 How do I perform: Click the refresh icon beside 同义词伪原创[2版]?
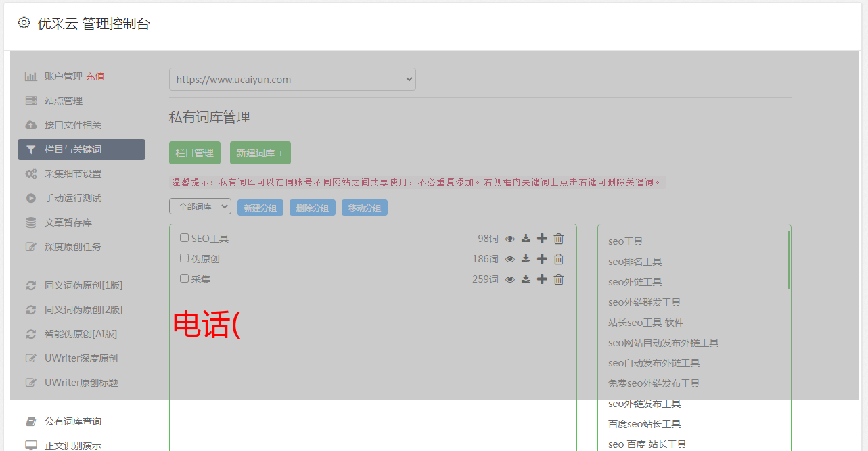click(x=31, y=310)
